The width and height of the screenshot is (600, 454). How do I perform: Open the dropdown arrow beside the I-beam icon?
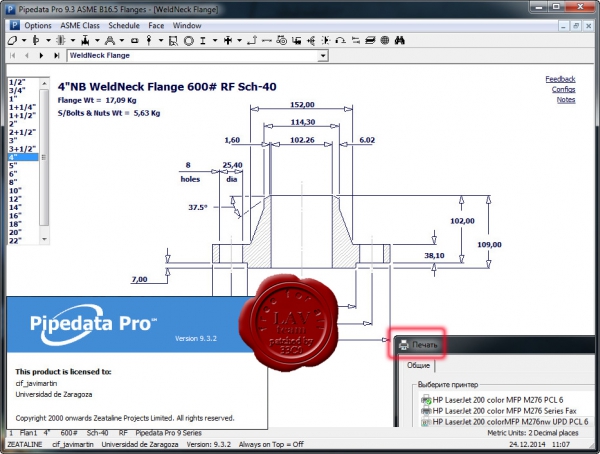pos(215,40)
